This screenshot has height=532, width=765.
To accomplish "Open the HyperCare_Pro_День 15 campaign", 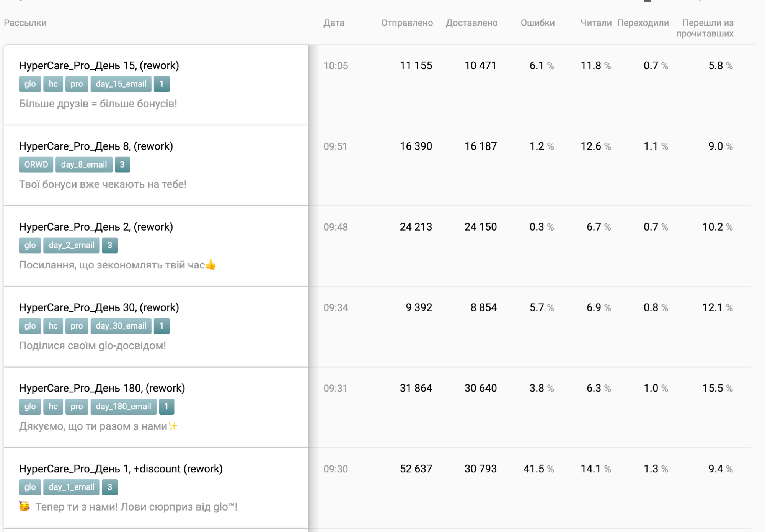I will [x=99, y=66].
